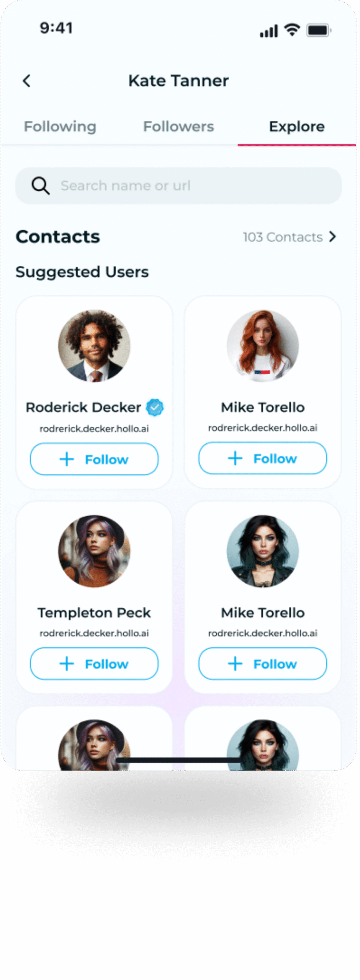Follow Templeton Peck
This screenshot has height=980, width=360.
pos(94,663)
